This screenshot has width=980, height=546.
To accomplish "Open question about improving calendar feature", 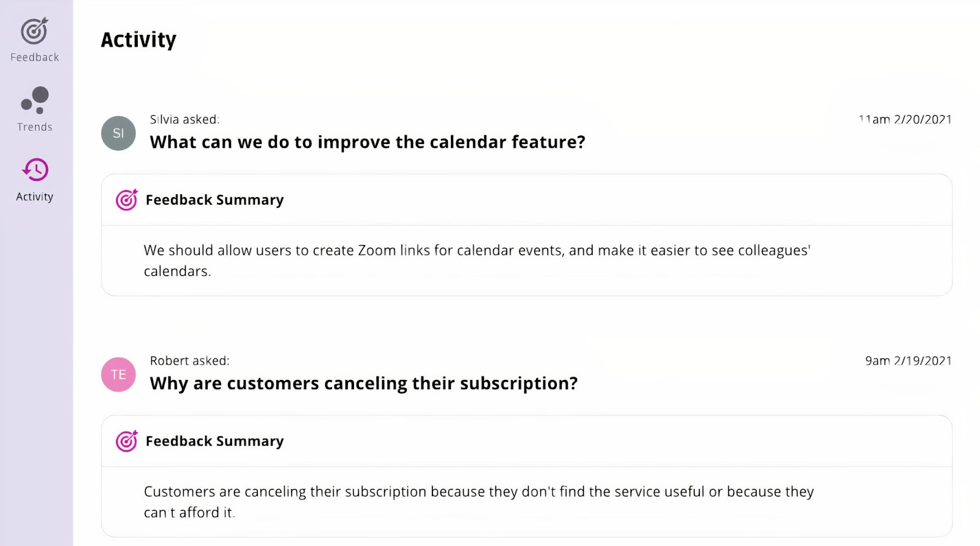I will 367,142.
